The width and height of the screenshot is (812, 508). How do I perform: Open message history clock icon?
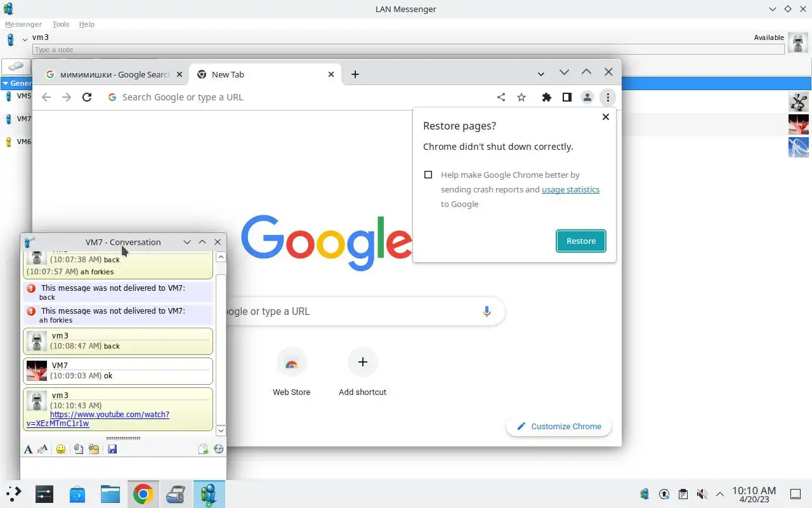coord(219,450)
